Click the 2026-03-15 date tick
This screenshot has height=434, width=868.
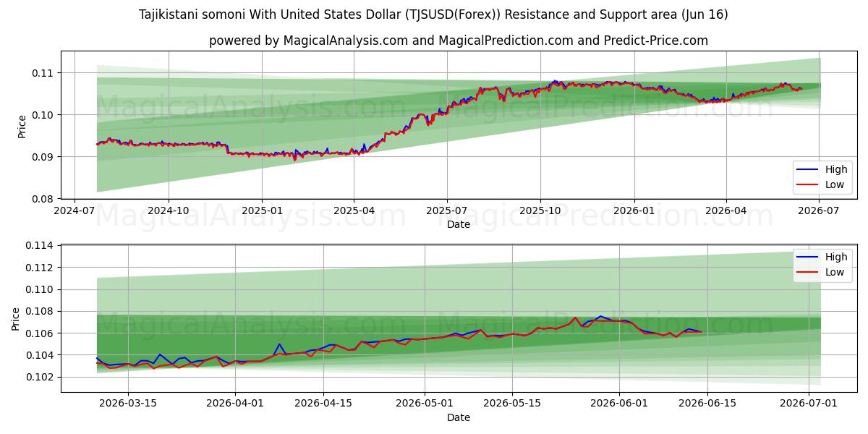(x=128, y=404)
